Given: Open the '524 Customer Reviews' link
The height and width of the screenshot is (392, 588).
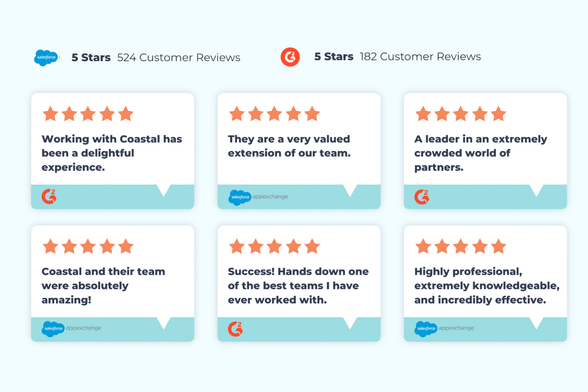Looking at the screenshot, I should (179, 58).
